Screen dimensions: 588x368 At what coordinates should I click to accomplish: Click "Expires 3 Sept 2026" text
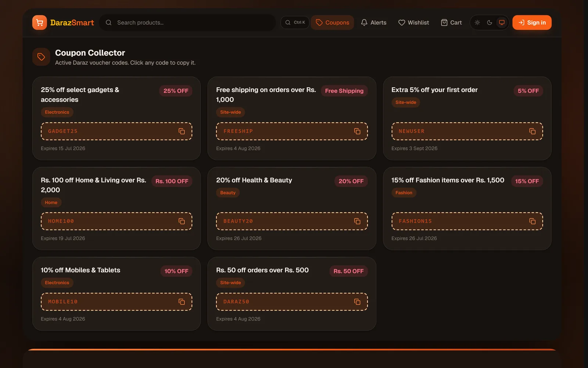(x=414, y=148)
